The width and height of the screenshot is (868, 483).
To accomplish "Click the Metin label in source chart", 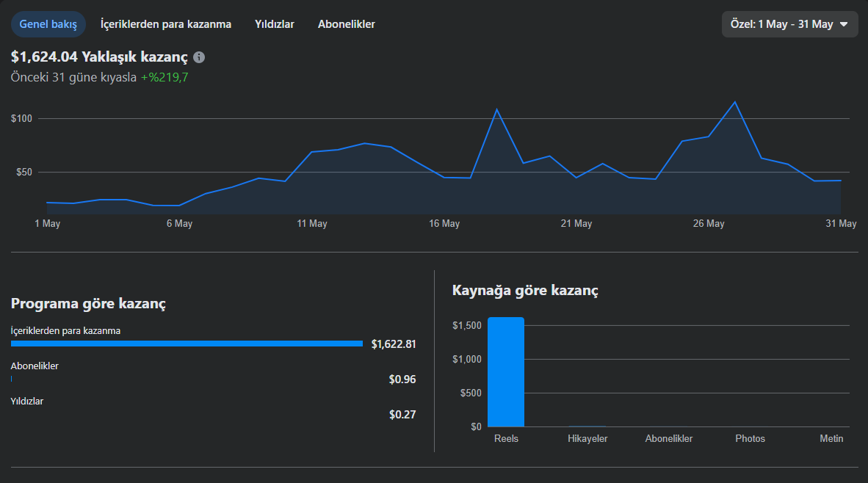I will pyautogui.click(x=831, y=438).
